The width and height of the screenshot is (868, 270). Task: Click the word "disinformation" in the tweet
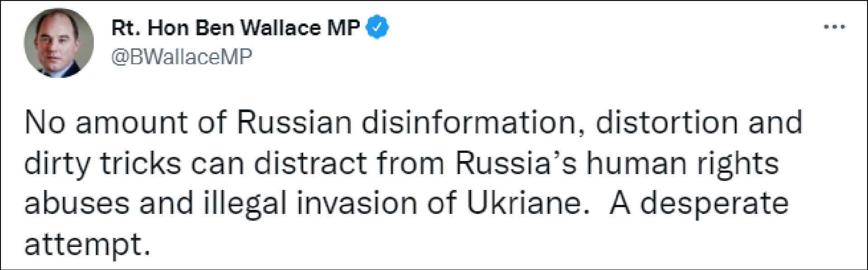[472, 123]
